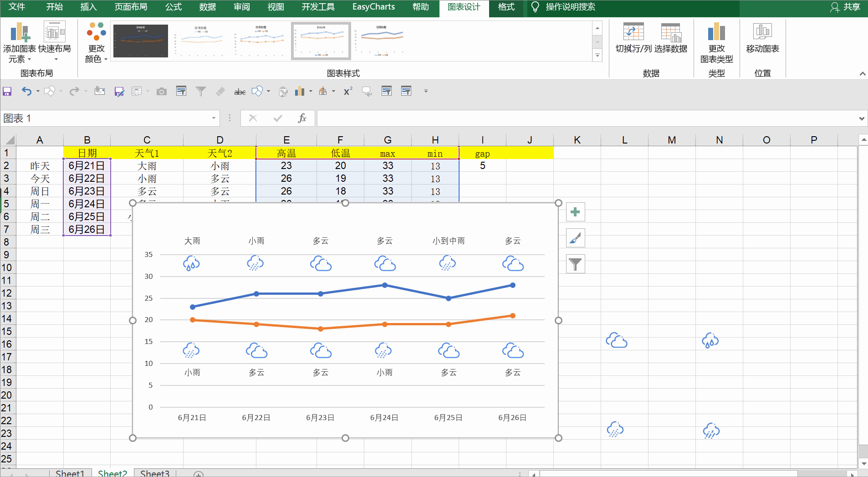Open the Name Box dropdown arrow
The width and height of the screenshot is (868, 477).
[214, 118]
